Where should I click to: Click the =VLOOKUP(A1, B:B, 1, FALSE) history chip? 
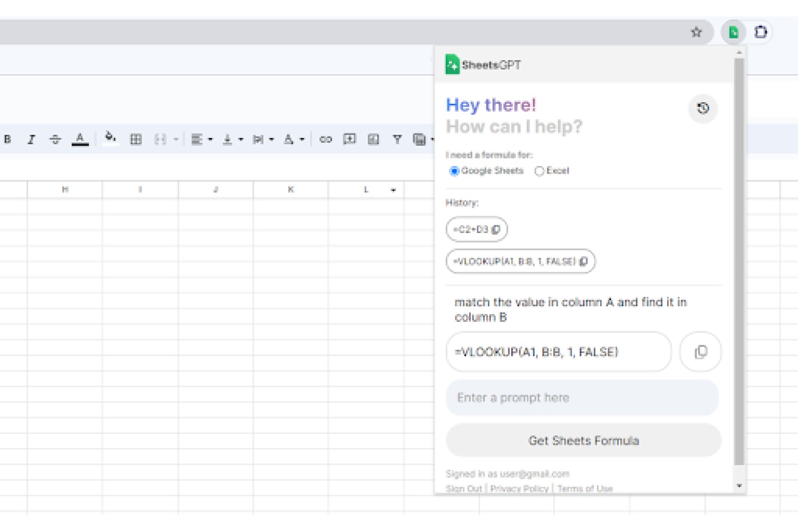pos(521,261)
